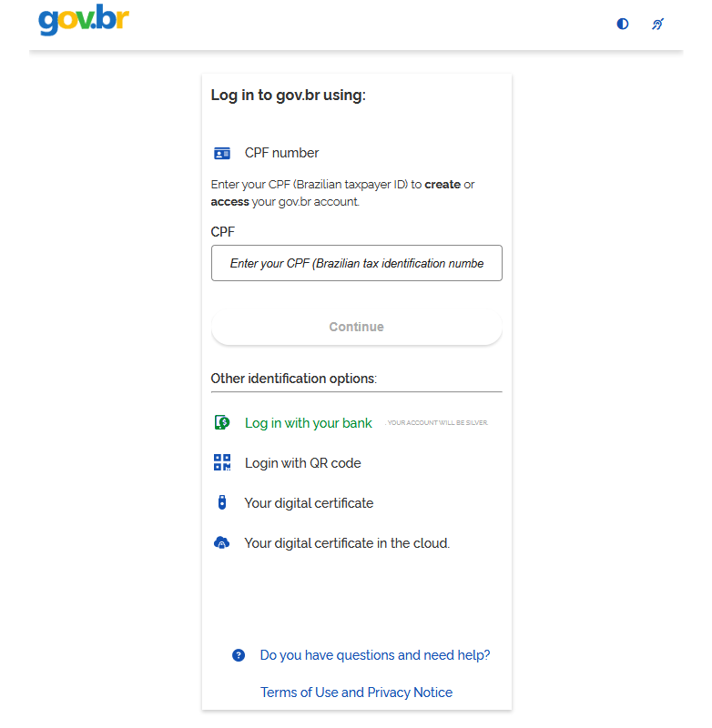
Task: Click the Other identification options heading
Action: (x=293, y=379)
